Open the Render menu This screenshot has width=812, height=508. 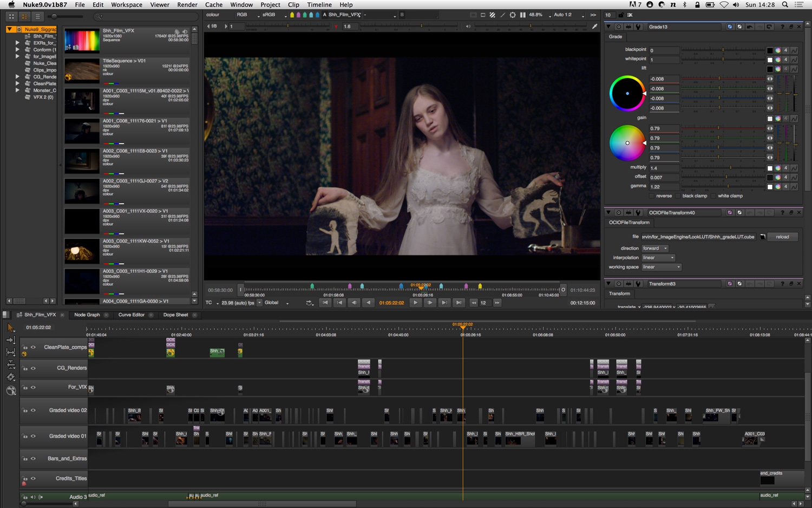tap(187, 4)
